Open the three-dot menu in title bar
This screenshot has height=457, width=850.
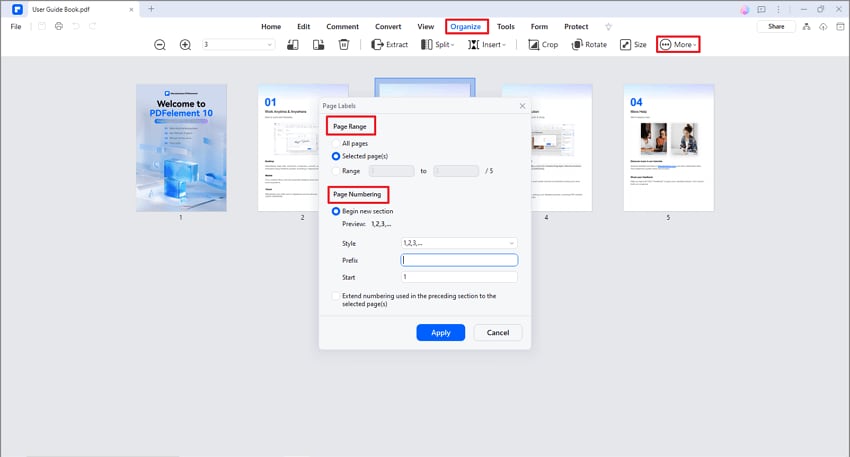[x=778, y=10]
